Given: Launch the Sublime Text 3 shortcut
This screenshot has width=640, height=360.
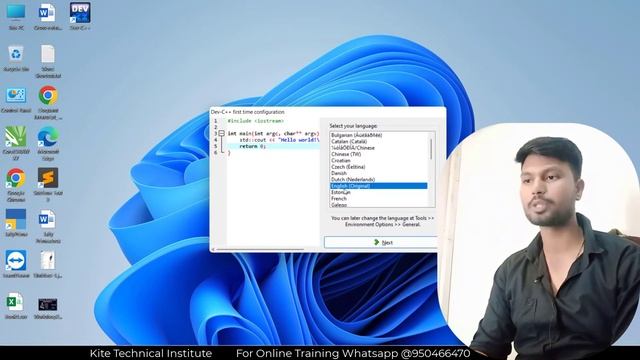Looking at the screenshot, I should coord(48,185).
